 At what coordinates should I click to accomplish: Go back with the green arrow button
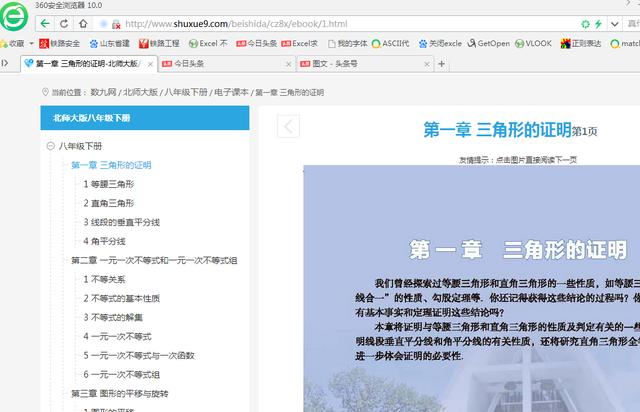45,24
